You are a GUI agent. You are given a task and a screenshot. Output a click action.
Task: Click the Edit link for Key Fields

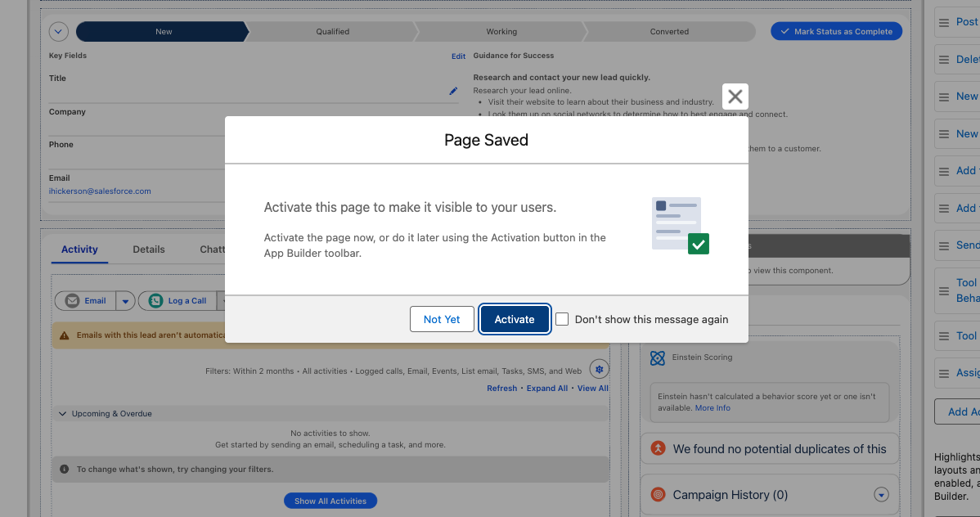(x=459, y=56)
